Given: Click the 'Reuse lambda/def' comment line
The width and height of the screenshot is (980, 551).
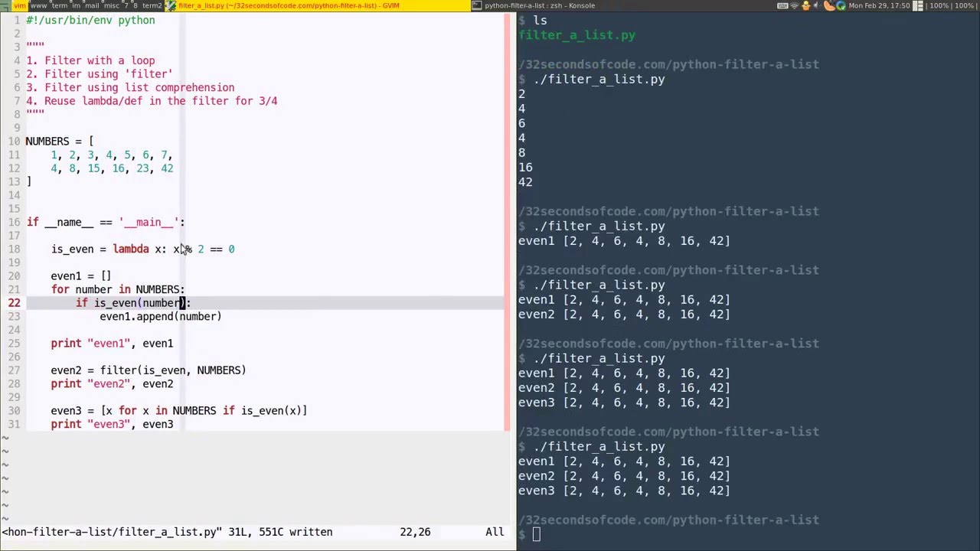Looking at the screenshot, I should 152,101.
